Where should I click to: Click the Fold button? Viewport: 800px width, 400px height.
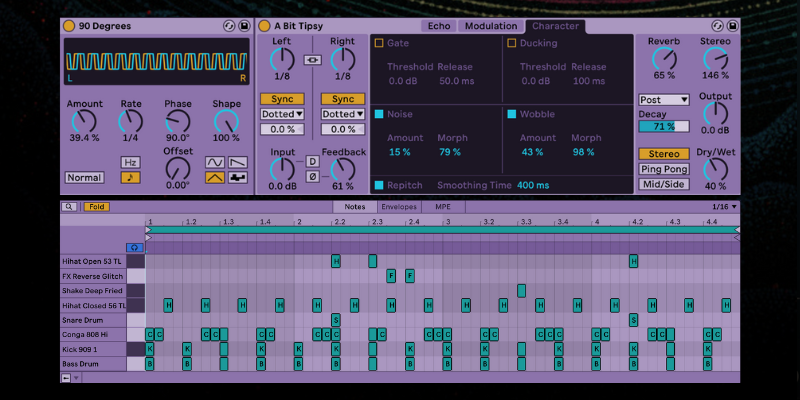coord(98,207)
